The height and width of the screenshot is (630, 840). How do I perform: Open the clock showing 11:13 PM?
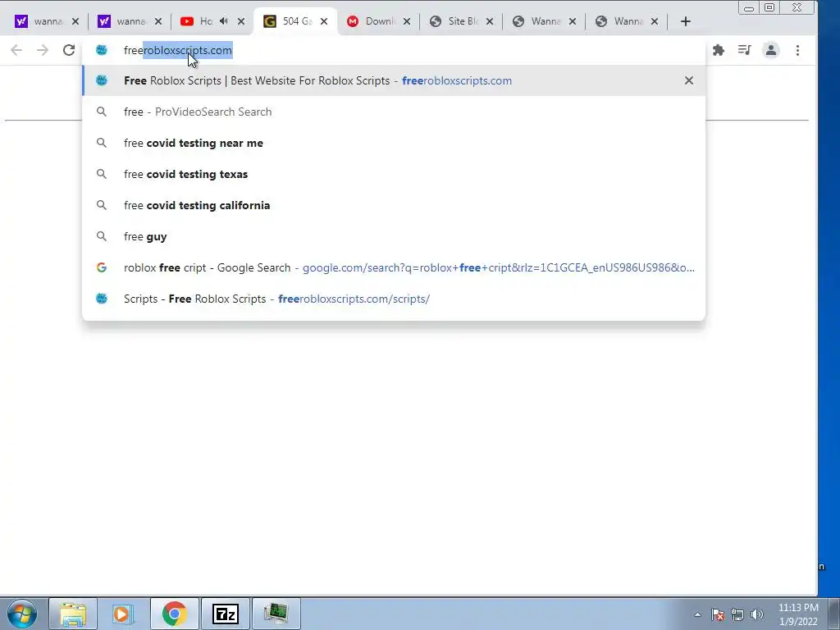[x=798, y=614]
